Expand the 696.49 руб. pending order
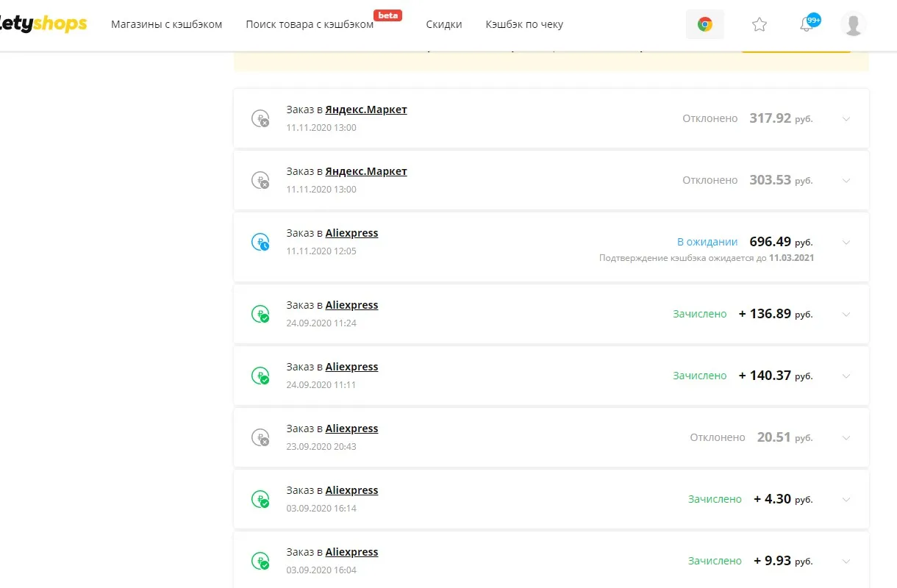This screenshot has width=897, height=588. pyautogui.click(x=846, y=243)
